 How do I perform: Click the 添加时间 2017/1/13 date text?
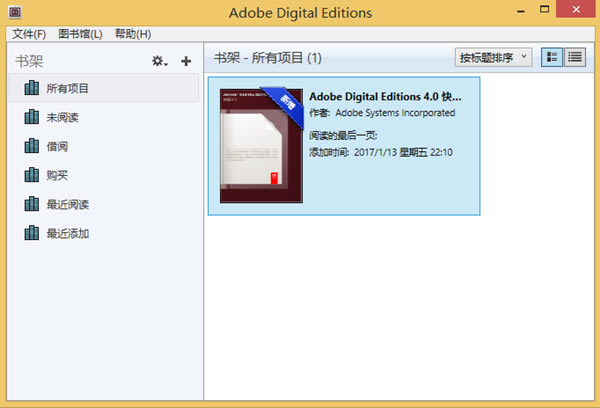(381, 152)
